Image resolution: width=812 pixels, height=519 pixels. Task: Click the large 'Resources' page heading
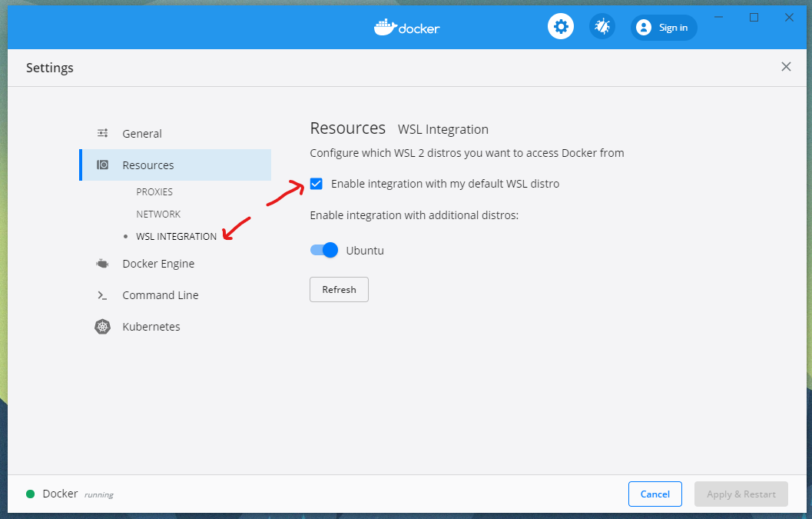click(x=348, y=128)
